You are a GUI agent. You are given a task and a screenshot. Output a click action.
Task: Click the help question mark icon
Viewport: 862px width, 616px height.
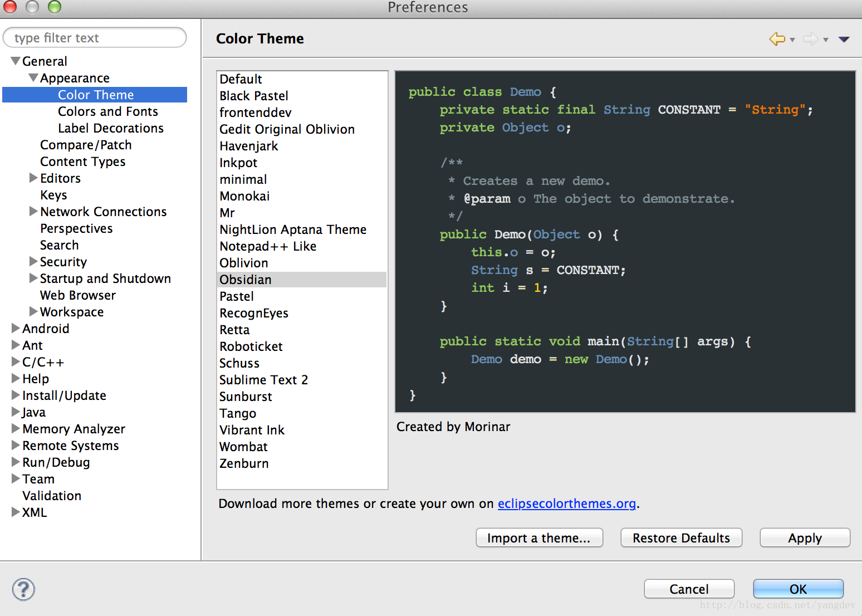23,589
